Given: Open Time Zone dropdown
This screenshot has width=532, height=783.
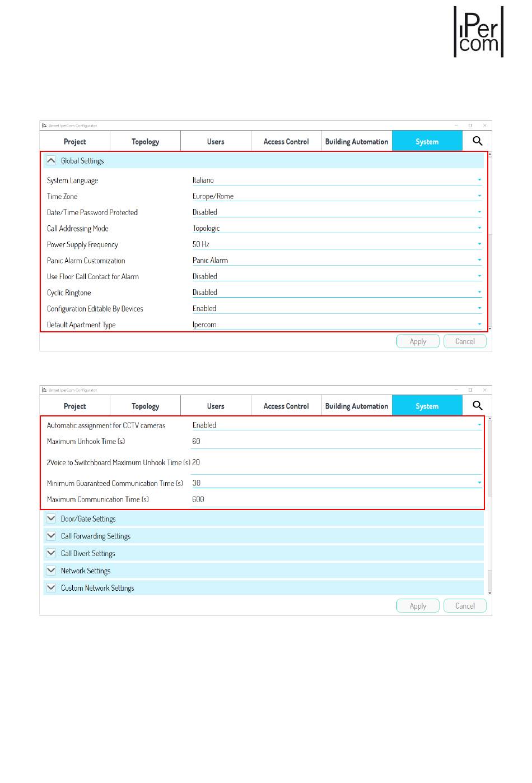Looking at the screenshot, I should pos(337,196).
